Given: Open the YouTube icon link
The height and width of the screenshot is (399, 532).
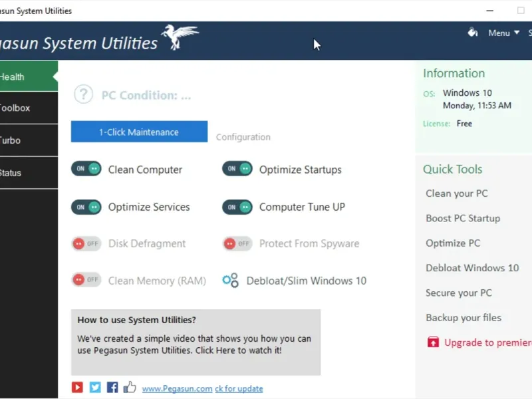Looking at the screenshot, I should tap(77, 387).
